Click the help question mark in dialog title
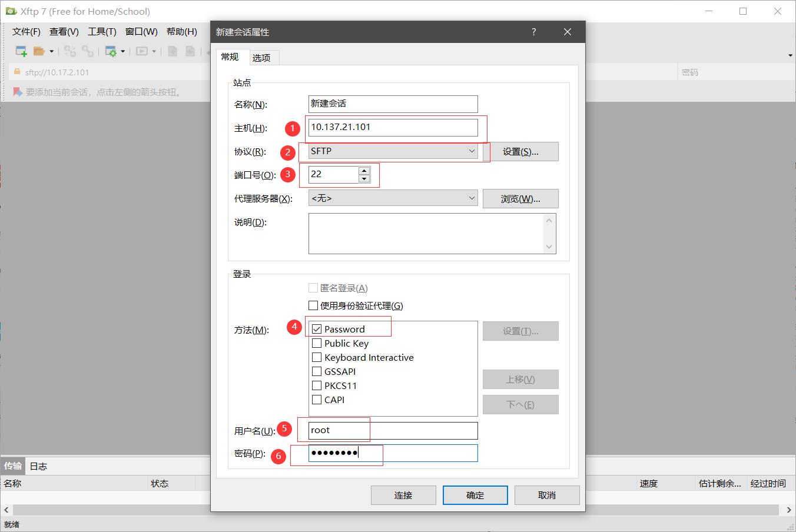This screenshot has width=796, height=532. point(533,32)
